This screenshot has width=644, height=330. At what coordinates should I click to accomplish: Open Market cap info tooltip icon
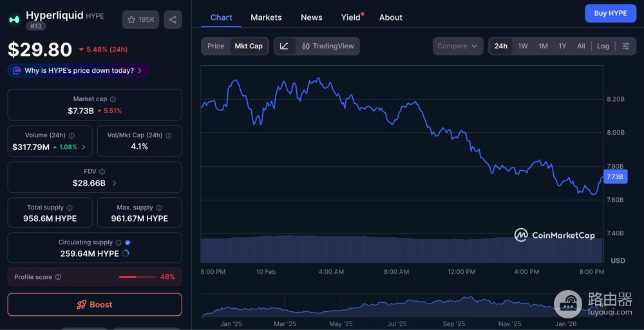113,99
